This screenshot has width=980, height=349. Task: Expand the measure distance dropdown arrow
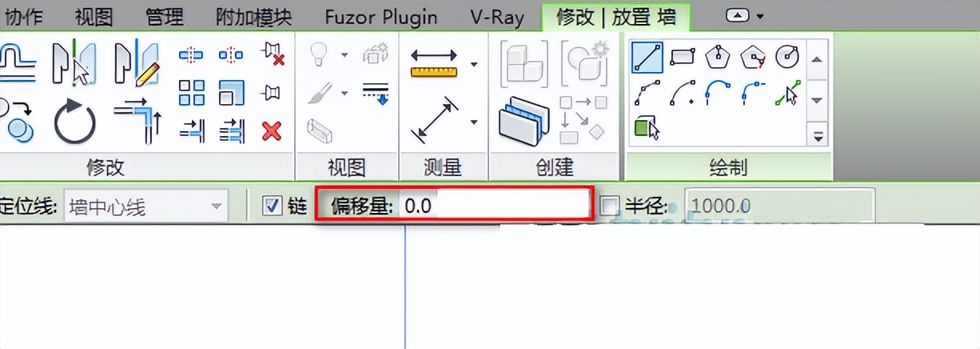coord(474,64)
